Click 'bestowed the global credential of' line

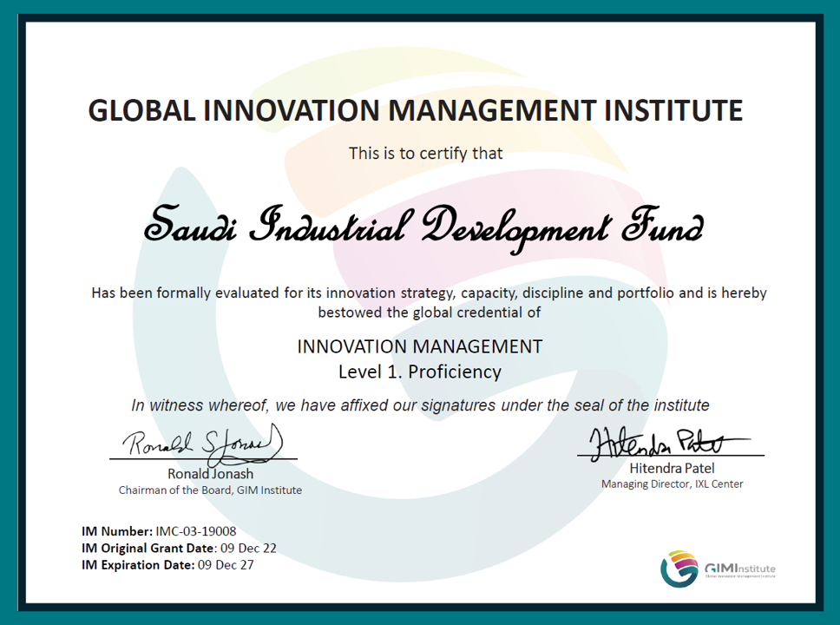429,312
